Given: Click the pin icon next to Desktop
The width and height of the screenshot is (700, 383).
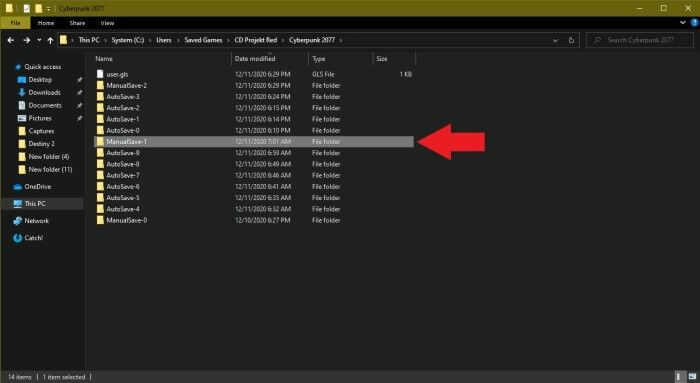Looking at the screenshot, I should click(79, 80).
